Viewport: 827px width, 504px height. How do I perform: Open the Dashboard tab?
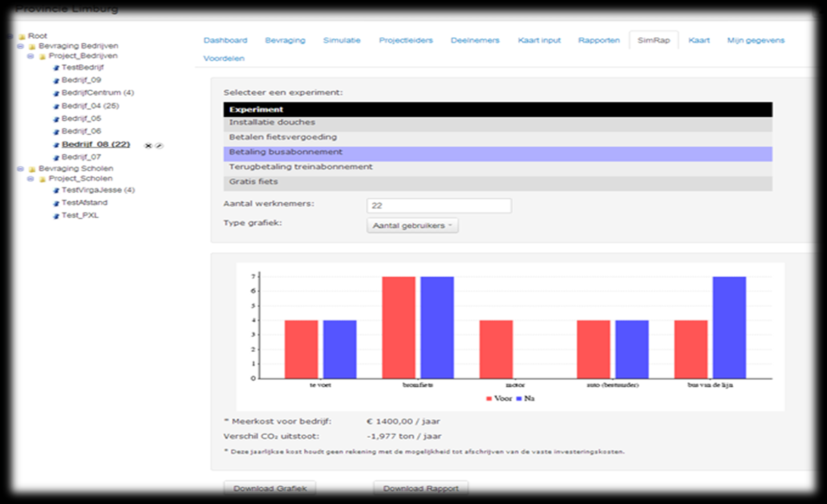225,40
